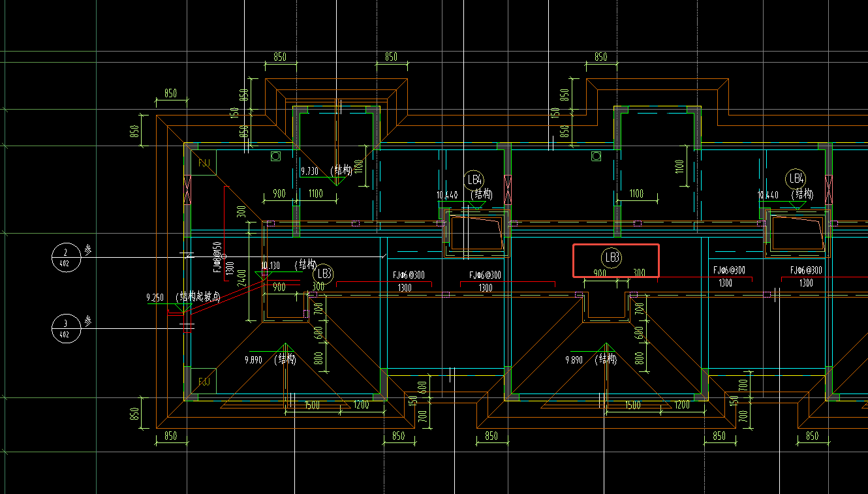Select the 2/402 section reference bubble

click(x=66, y=257)
